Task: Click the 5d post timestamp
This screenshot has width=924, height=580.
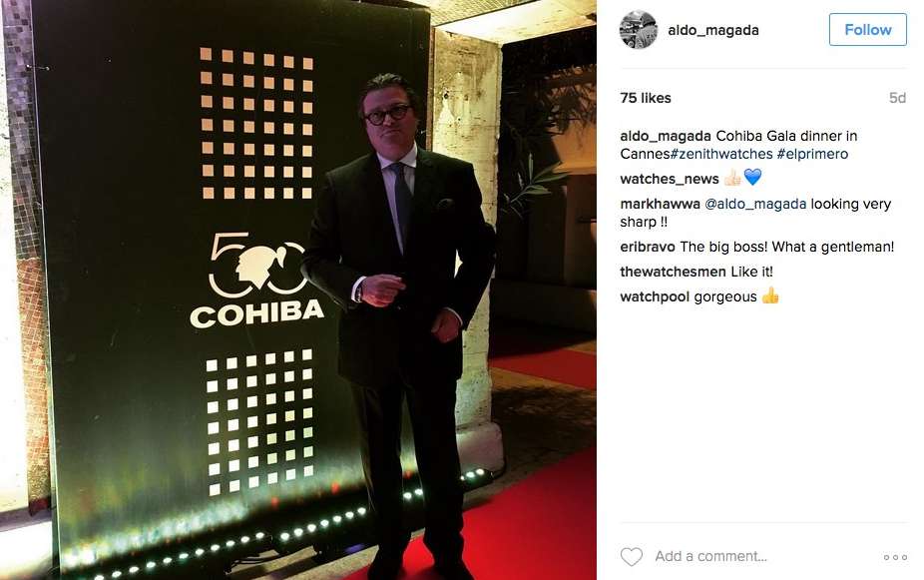Action: (x=897, y=98)
